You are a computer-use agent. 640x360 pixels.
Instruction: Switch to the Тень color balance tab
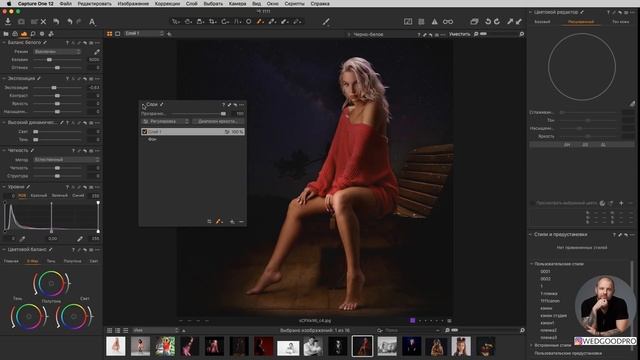(51, 261)
